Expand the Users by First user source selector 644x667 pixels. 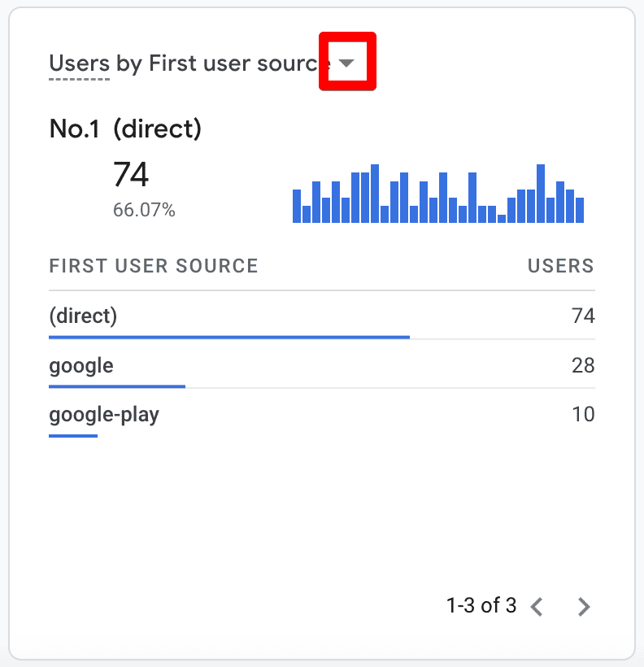[x=347, y=62]
